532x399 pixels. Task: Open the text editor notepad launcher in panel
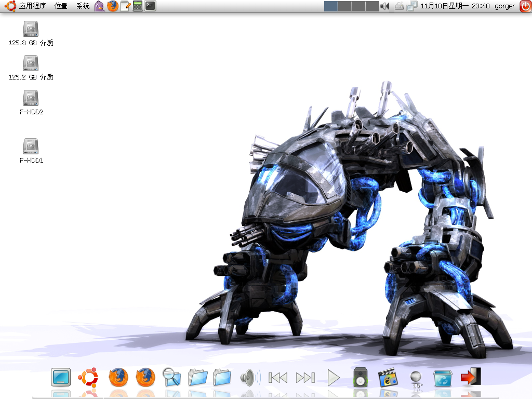(125, 6)
